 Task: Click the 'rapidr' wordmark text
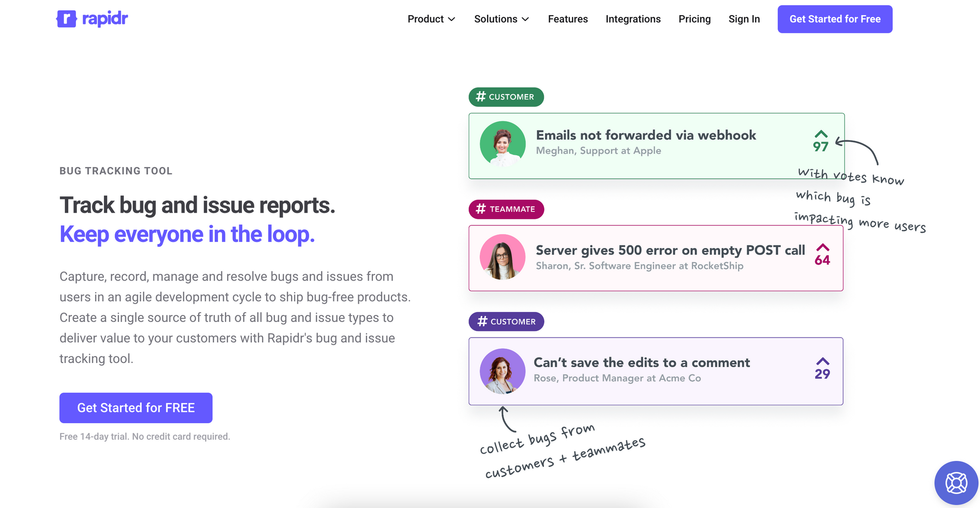(105, 19)
